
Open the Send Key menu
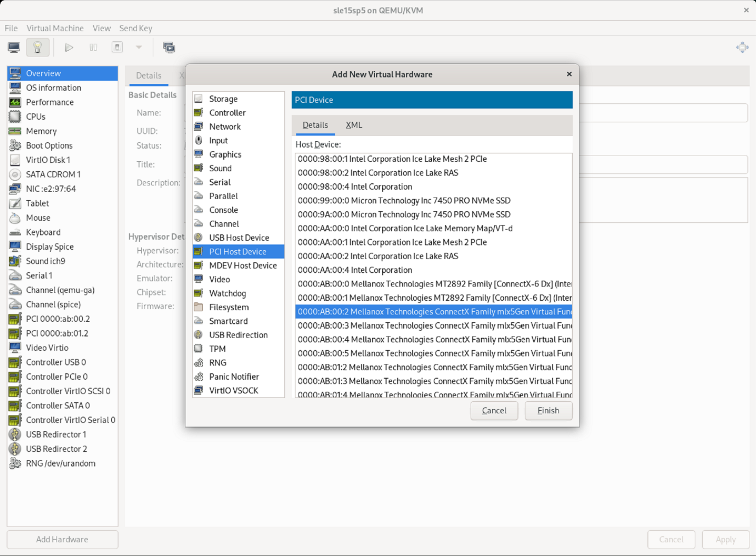coord(136,28)
